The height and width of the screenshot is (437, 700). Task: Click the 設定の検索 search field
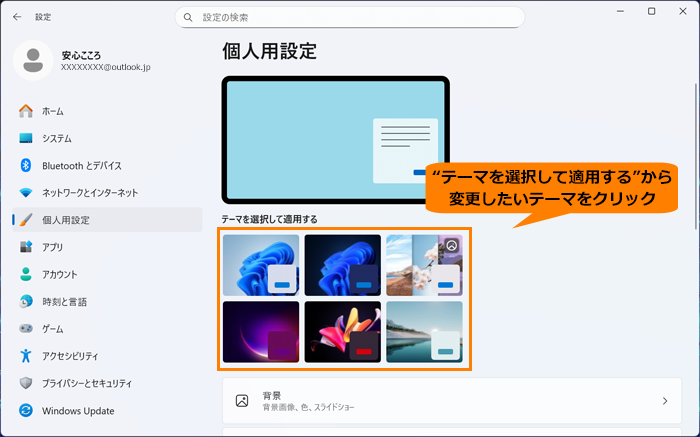350,17
